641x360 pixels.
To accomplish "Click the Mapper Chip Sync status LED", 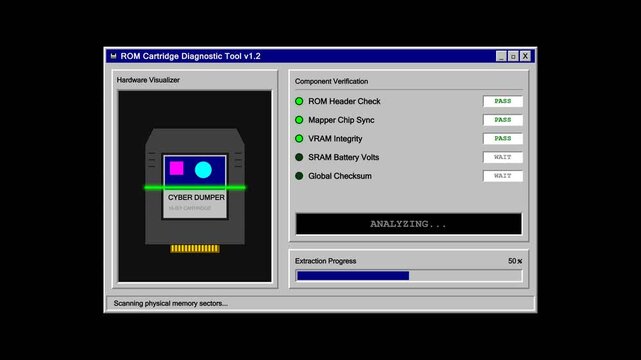I will [x=299, y=120].
